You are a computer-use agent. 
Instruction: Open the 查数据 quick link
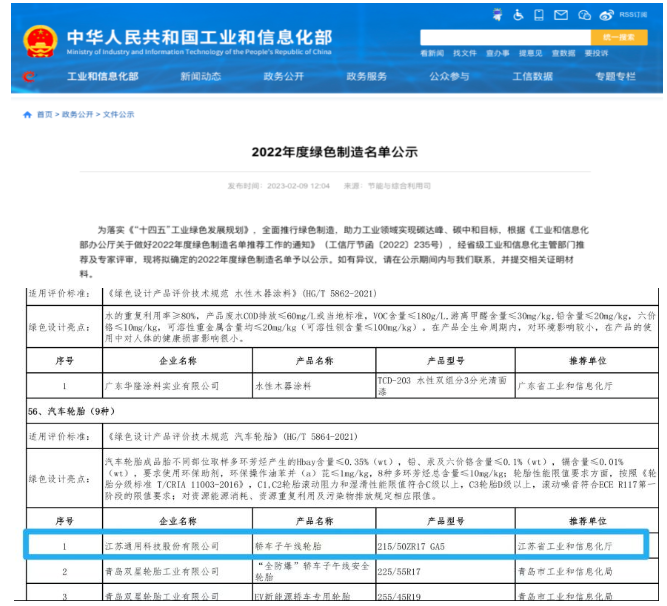point(563,53)
